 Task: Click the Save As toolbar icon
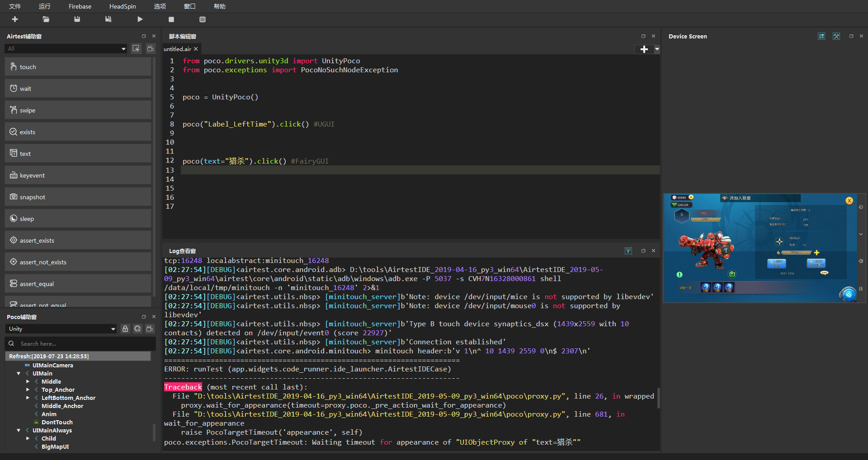click(108, 19)
